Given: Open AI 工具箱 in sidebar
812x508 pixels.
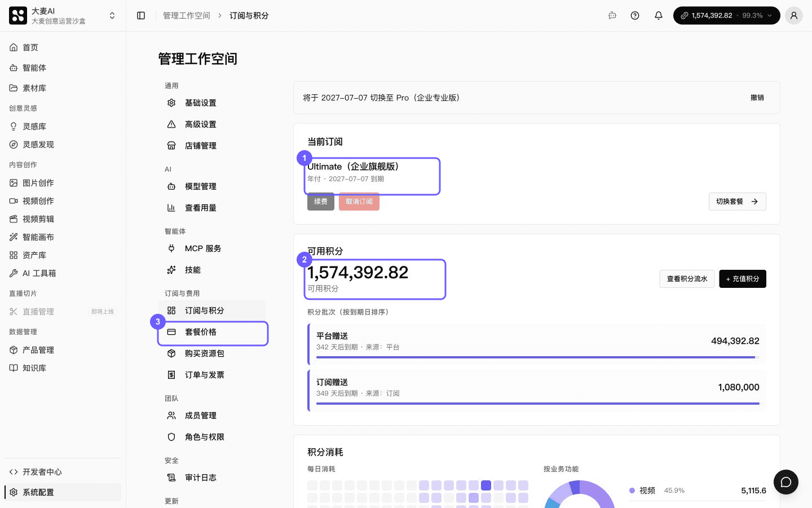Looking at the screenshot, I should 63,273.
